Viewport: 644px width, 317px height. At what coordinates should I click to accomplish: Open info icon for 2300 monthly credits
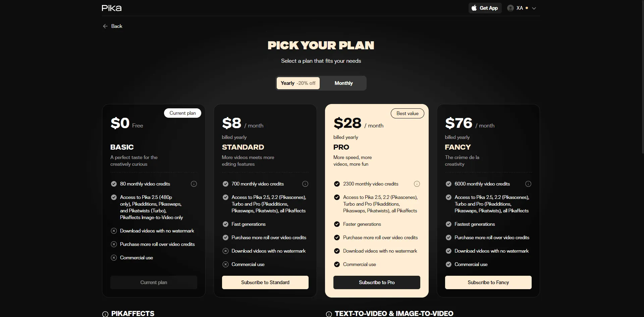pyautogui.click(x=417, y=184)
